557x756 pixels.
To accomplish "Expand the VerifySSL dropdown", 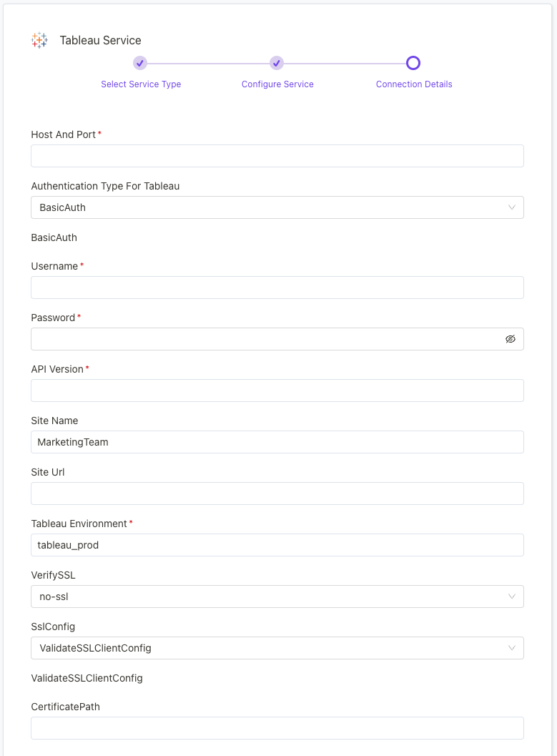I will click(x=277, y=597).
